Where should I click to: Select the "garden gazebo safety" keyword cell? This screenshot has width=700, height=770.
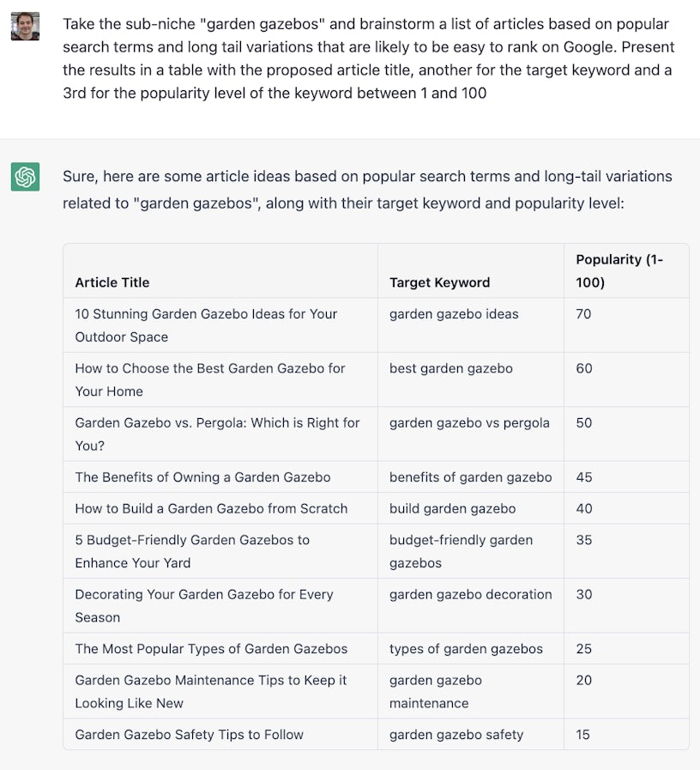pos(456,735)
